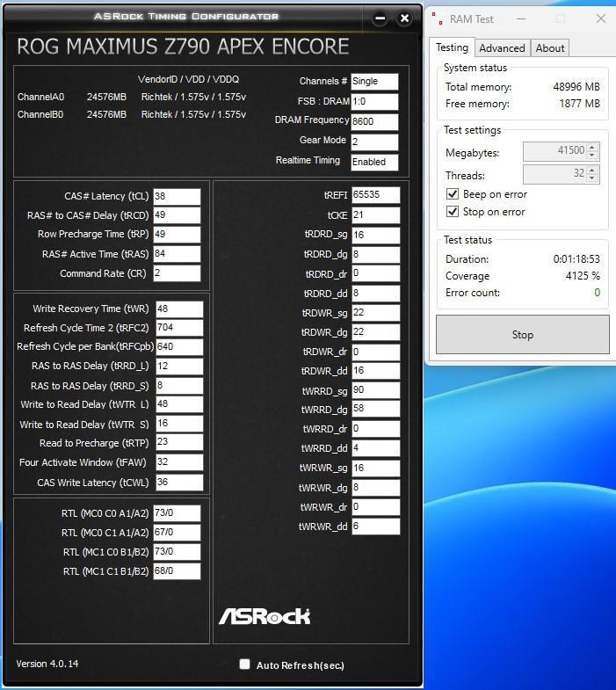Screen dimensions: 616x690
Task: Click the Row Precharge Time (tRP) field
Action: pos(177,234)
